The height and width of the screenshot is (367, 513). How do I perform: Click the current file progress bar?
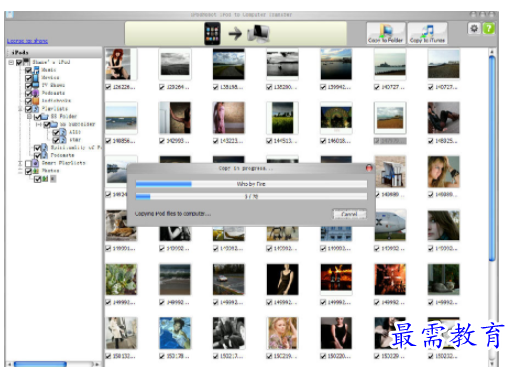click(x=251, y=184)
